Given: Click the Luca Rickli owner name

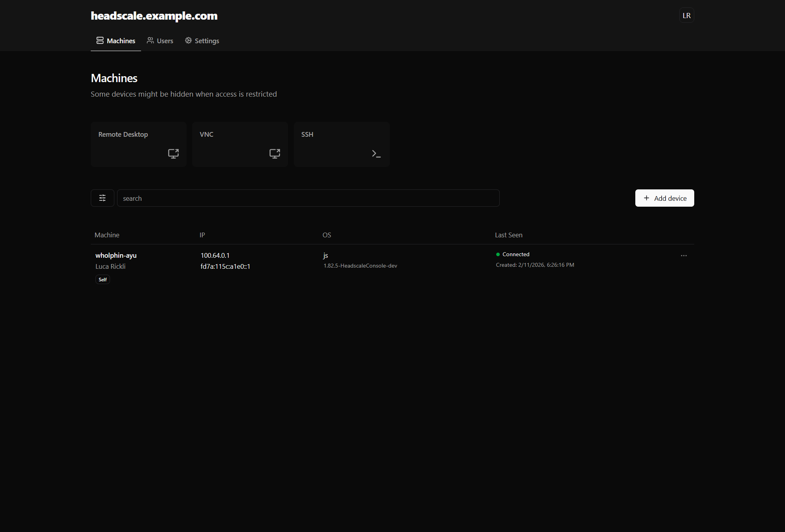Looking at the screenshot, I should [110, 266].
